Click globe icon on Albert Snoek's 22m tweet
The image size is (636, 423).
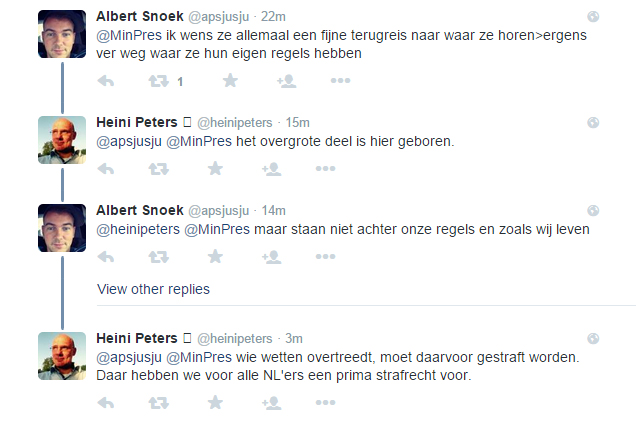tap(593, 17)
